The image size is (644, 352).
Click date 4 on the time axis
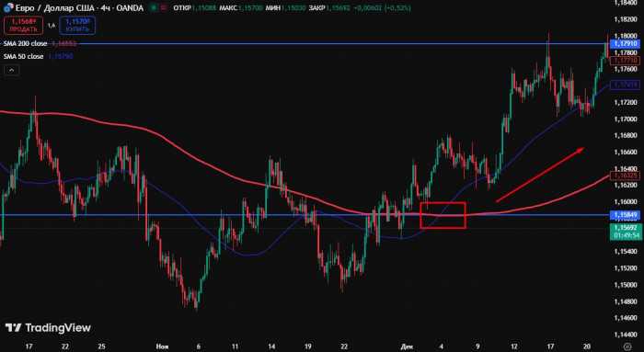point(441,346)
